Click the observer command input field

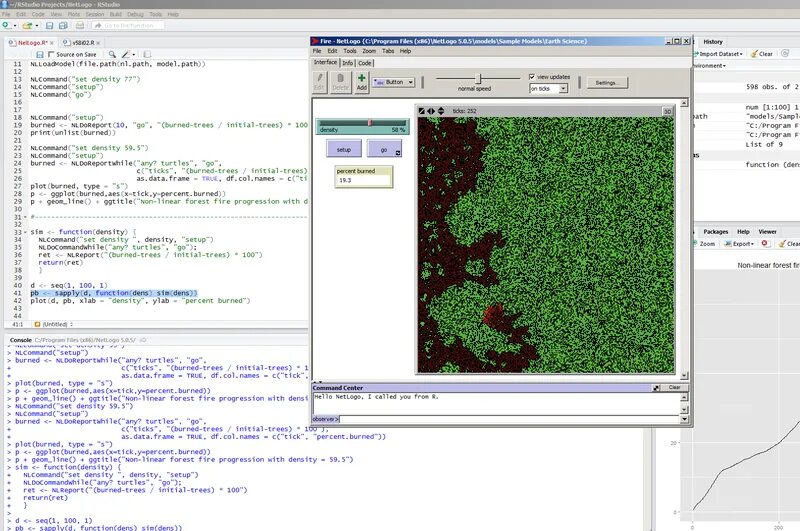[510, 419]
